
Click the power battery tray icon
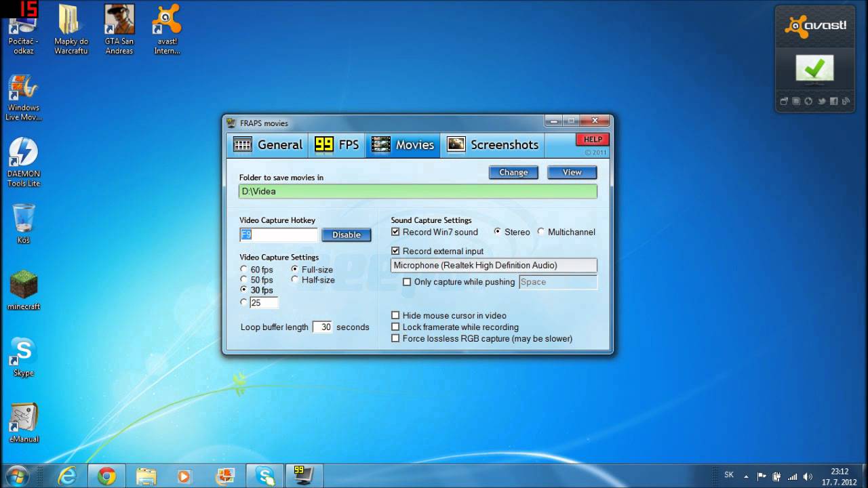[x=776, y=476]
